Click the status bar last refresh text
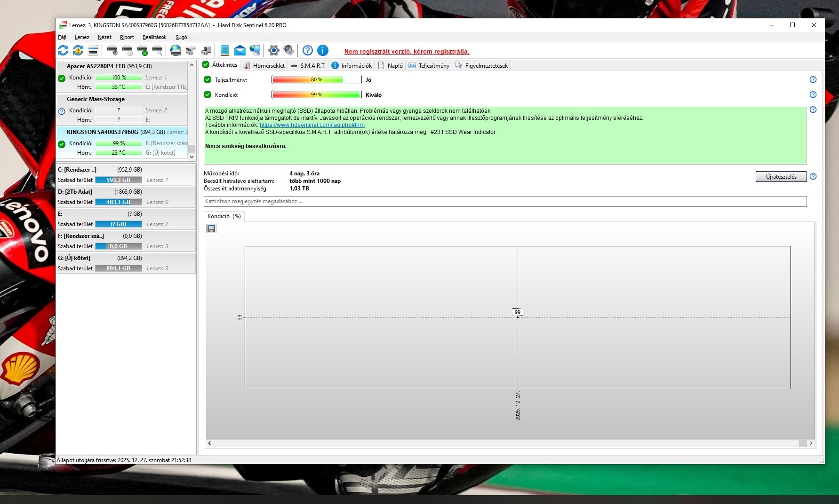This screenshot has height=504, width=839. coord(124,460)
